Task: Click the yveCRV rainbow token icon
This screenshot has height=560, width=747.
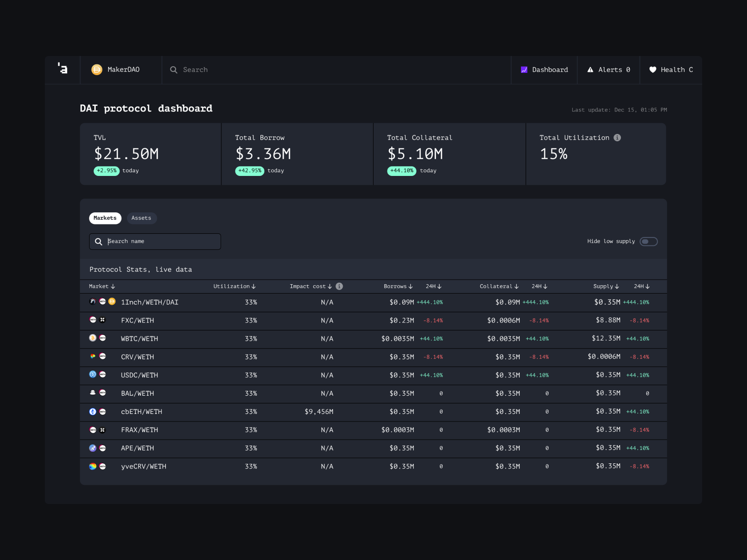Action: click(x=92, y=466)
